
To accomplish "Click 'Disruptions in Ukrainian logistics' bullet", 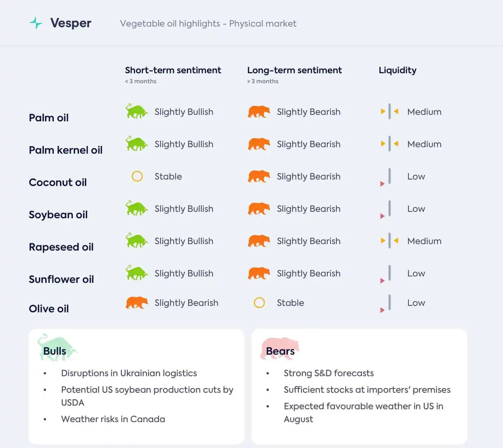I will (x=129, y=373).
